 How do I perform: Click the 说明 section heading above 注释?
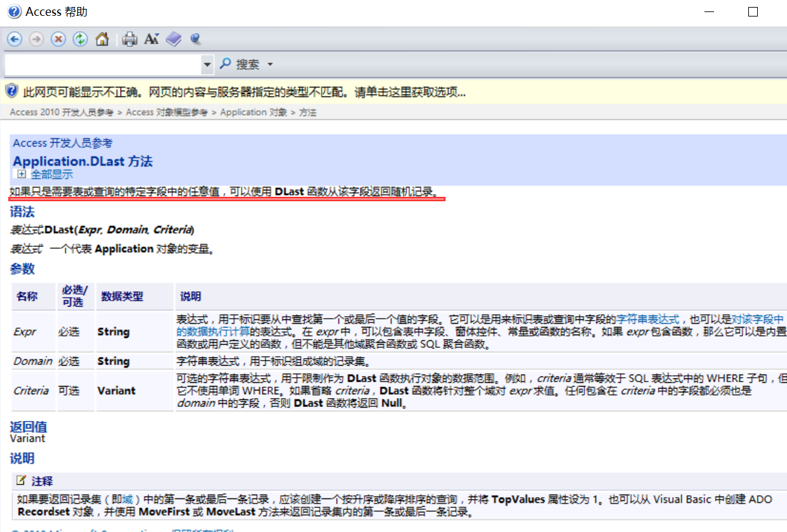(22, 458)
